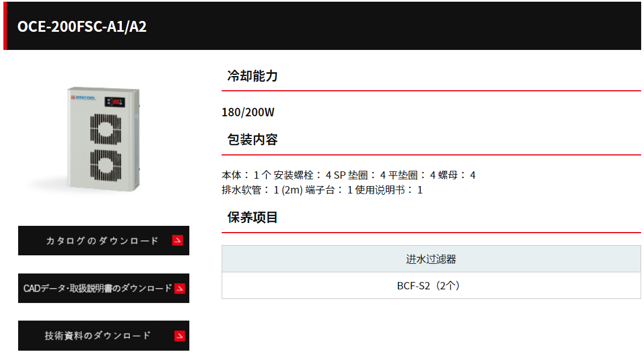Viewport: 644px width, 362px height.
Task: Click the 保养项目 section heading
Action: (x=253, y=217)
